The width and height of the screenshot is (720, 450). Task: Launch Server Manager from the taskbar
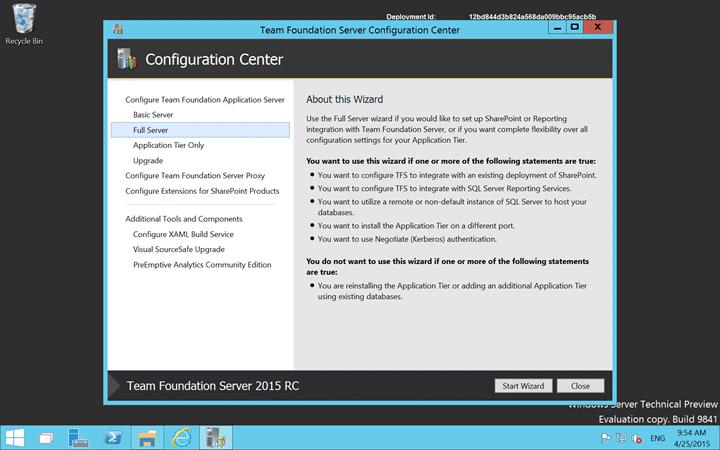coord(78,438)
